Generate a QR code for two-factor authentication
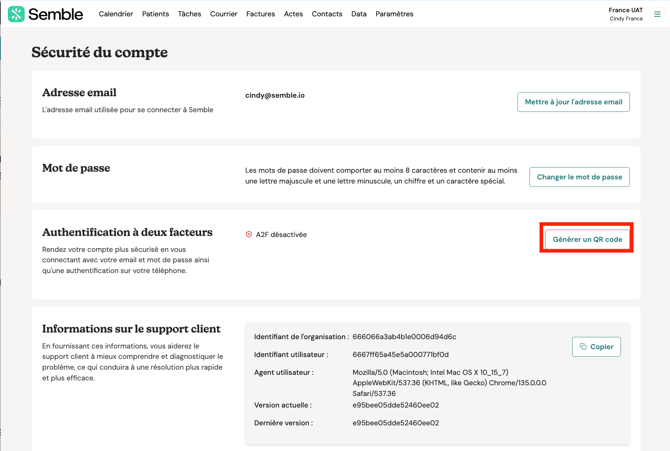The image size is (670, 451). pyautogui.click(x=587, y=239)
